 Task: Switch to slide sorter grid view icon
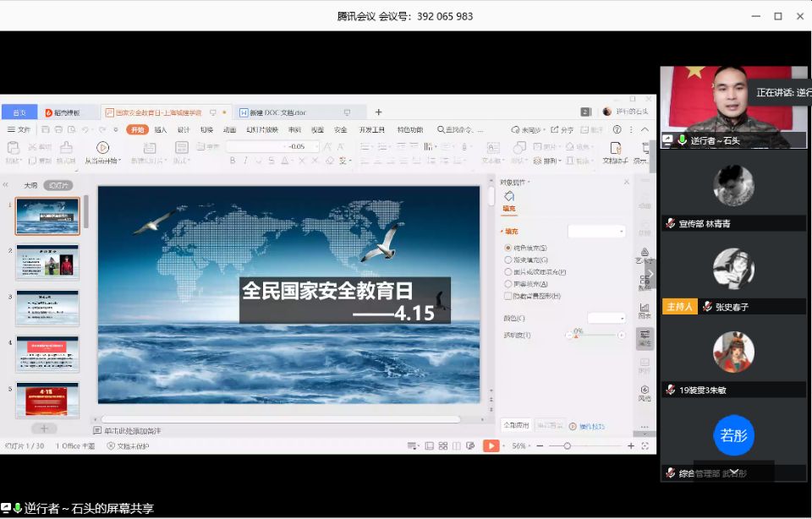tap(442, 446)
